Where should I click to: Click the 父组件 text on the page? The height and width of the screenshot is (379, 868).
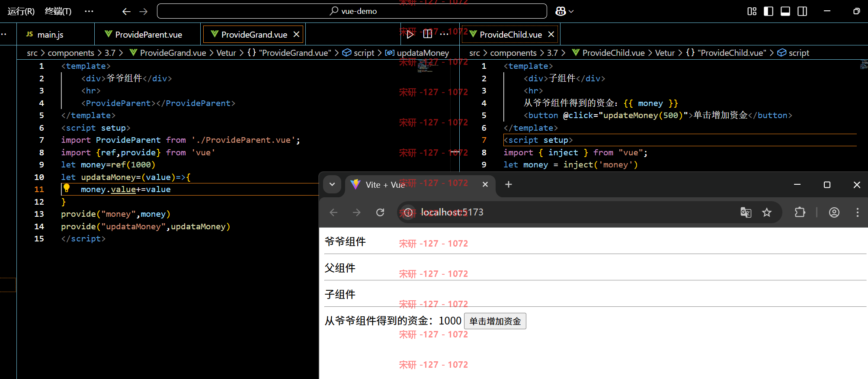pyautogui.click(x=340, y=268)
